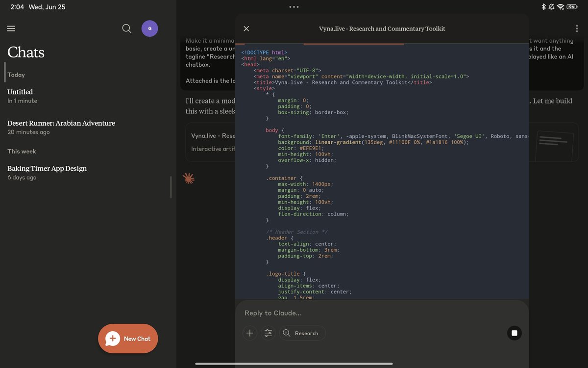Click the 'Chats' heading
588x368 pixels.
26,52
